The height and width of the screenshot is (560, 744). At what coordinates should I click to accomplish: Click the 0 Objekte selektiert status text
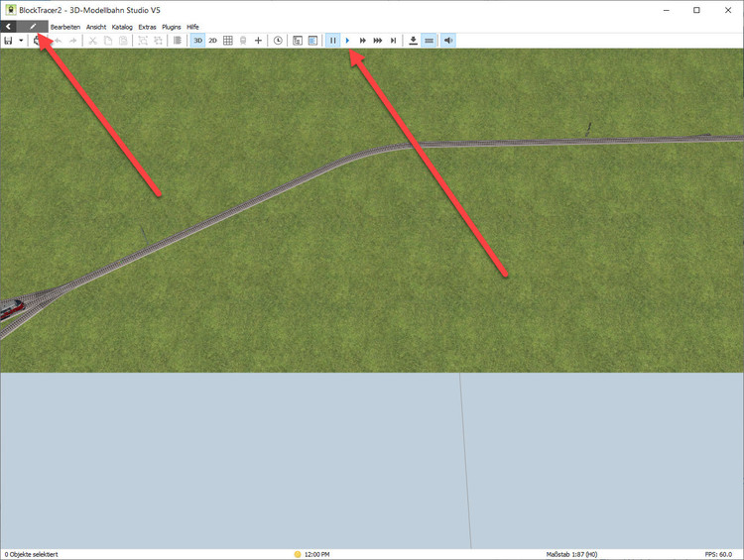(x=32, y=554)
